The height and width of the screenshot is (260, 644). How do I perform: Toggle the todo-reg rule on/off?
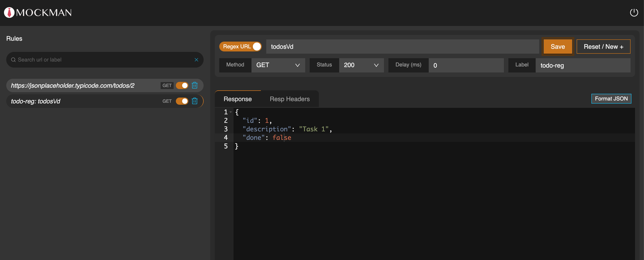click(182, 101)
